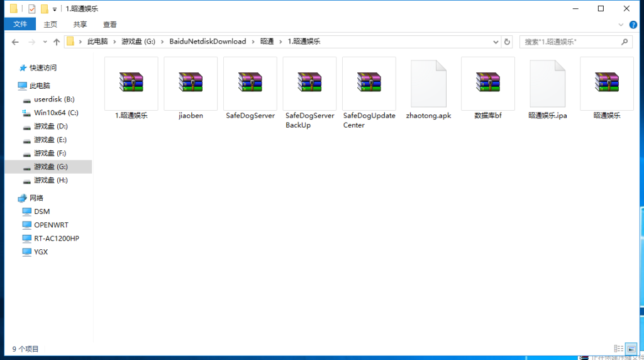Open the OPENWRT network computer

pos(52,225)
